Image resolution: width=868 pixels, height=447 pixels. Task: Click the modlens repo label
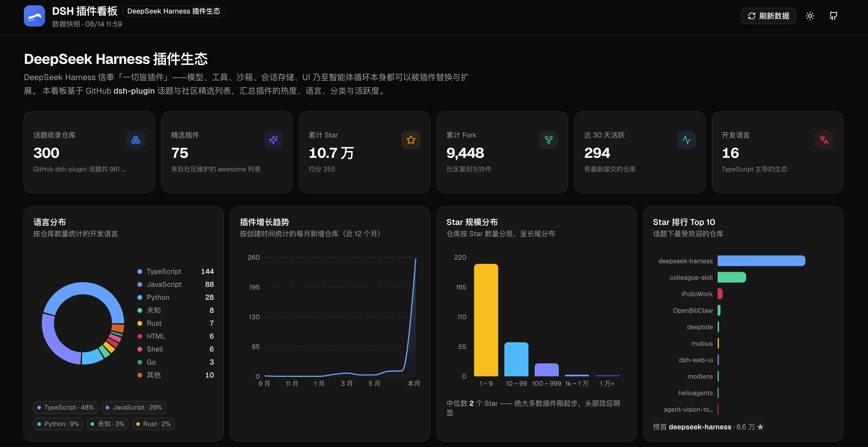click(700, 377)
